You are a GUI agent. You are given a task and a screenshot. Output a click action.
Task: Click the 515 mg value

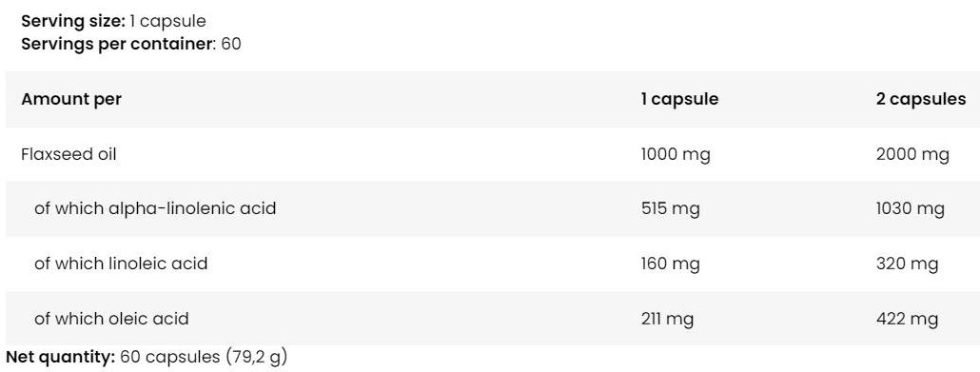[x=670, y=208]
